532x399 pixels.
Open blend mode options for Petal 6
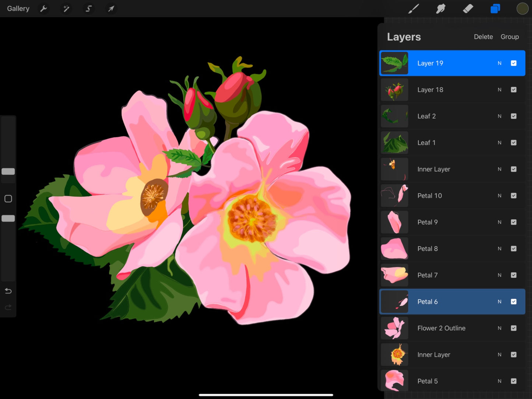click(500, 301)
